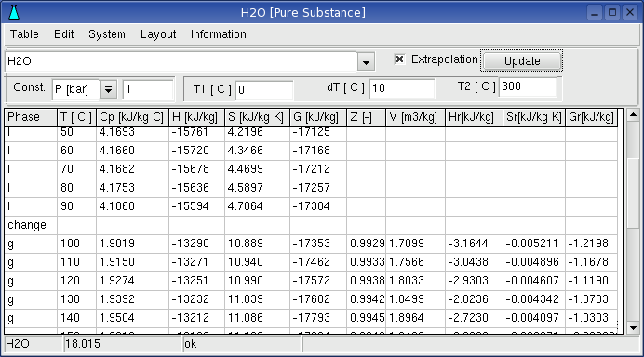Click the Phase column header
This screenshot has width=644, height=357.
(x=31, y=117)
